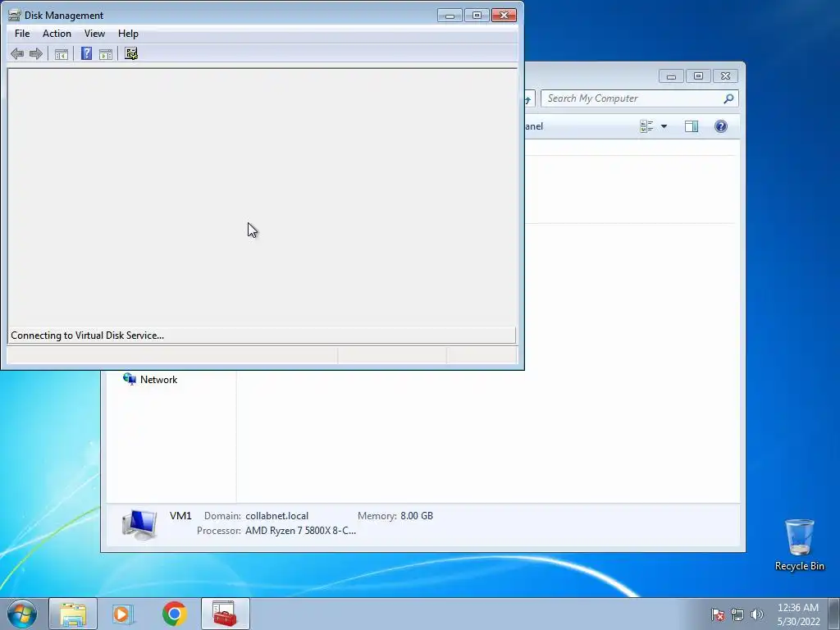Screen dimensions: 840x630
Task: Open the View menu
Action: [x=94, y=33]
